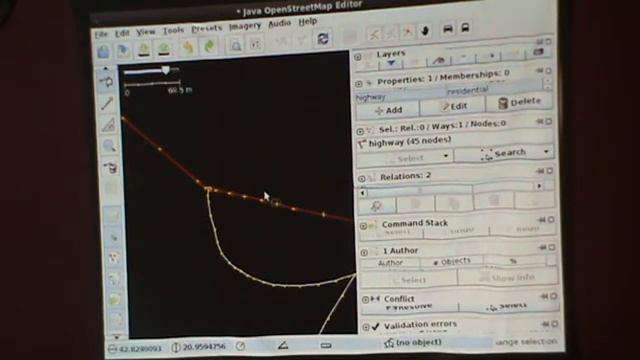Click the second green upload tray icon
Screen dimensions: 640x360
(x=164, y=49)
